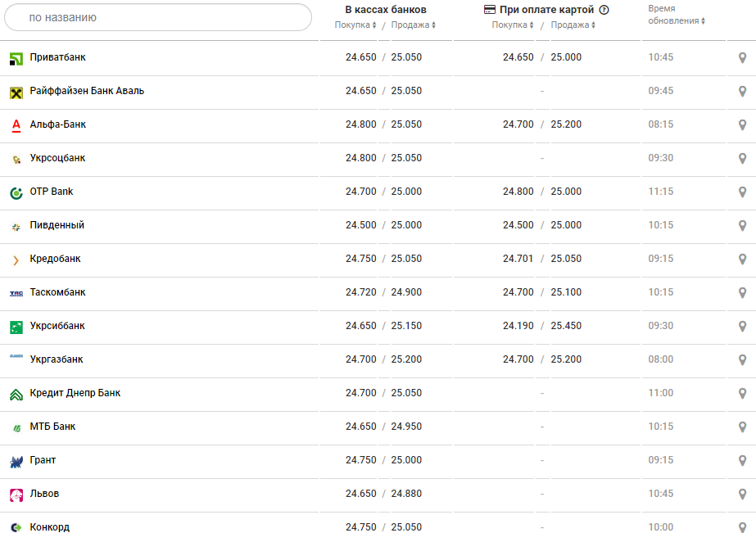Image resolution: width=756 pixels, height=533 pixels.
Task: Click the Кредобанк logo icon
Action: tap(16, 260)
